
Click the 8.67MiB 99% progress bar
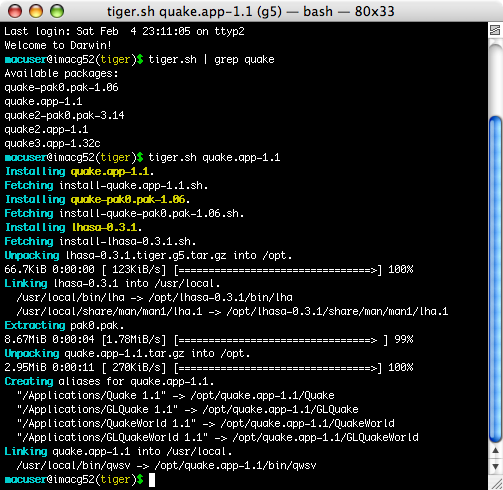209,339
